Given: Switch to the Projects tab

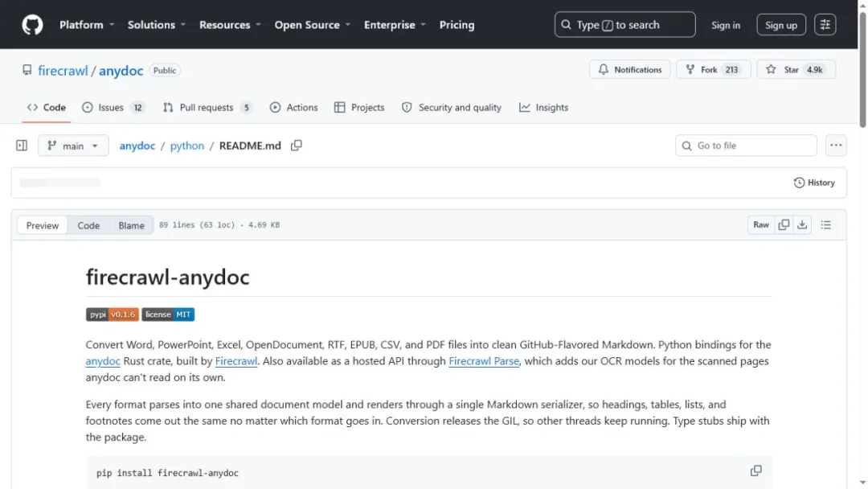Looking at the screenshot, I should click(359, 108).
